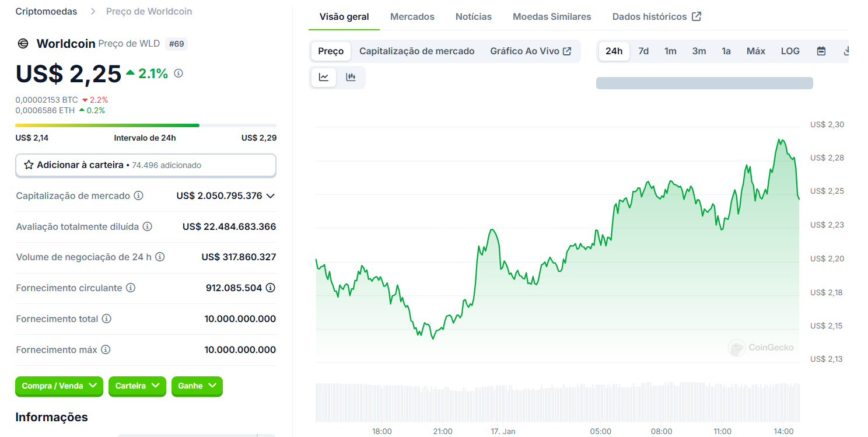
Task: Go to Criptomoedas breadcrumb
Action: (x=46, y=12)
